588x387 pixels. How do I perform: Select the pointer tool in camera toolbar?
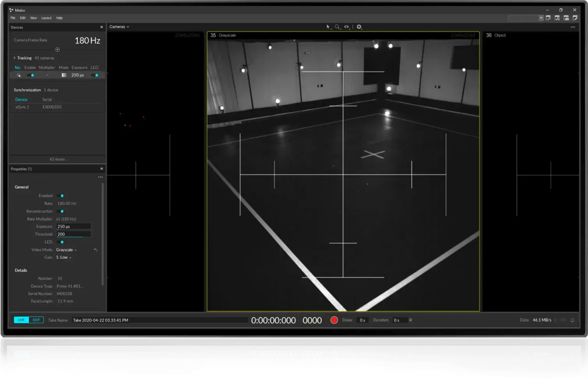[x=328, y=27]
